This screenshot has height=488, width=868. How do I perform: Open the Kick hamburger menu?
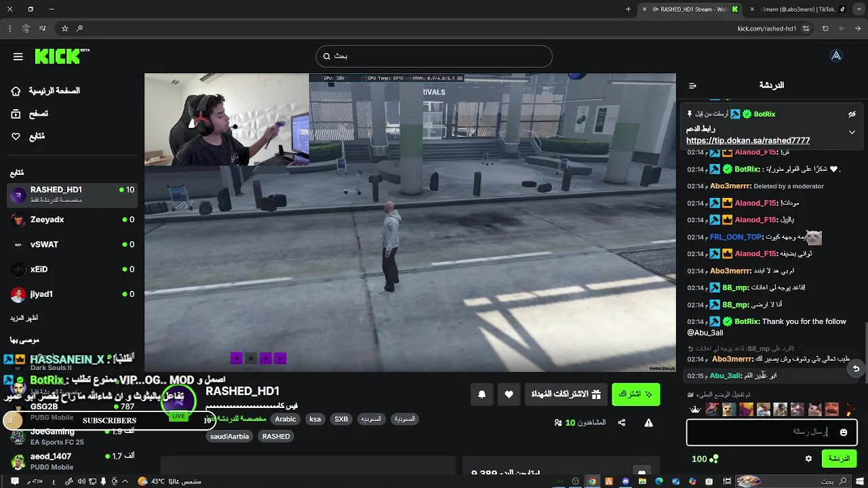click(18, 56)
